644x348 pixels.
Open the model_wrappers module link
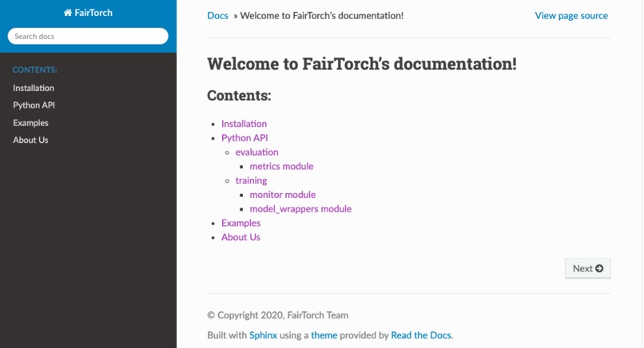pos(300,209)
